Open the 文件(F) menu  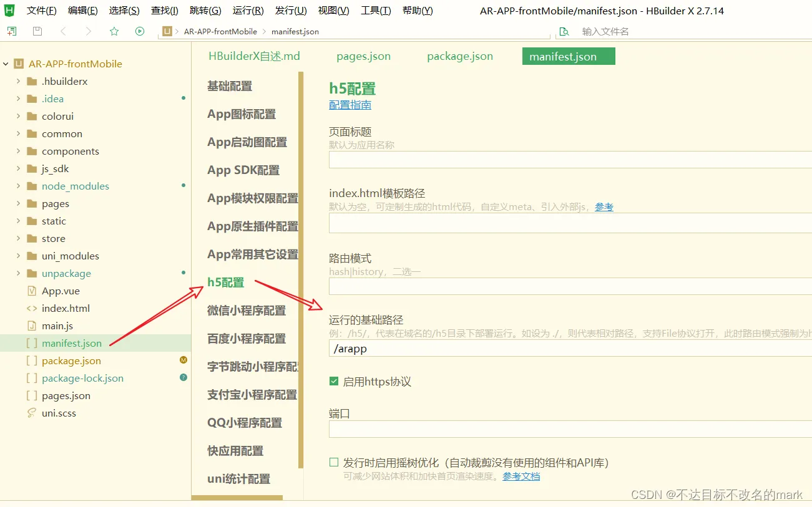[42, 11]
